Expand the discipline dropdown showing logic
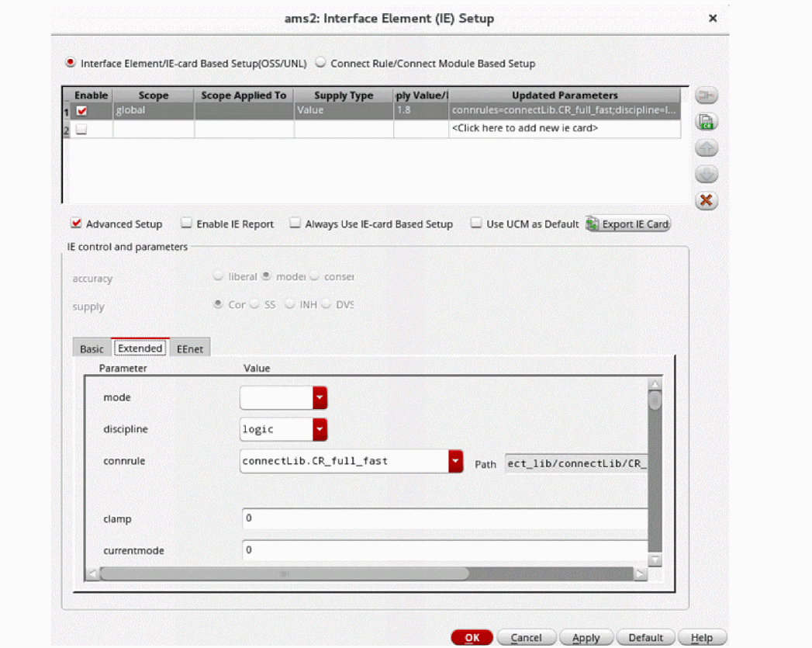 320,429
